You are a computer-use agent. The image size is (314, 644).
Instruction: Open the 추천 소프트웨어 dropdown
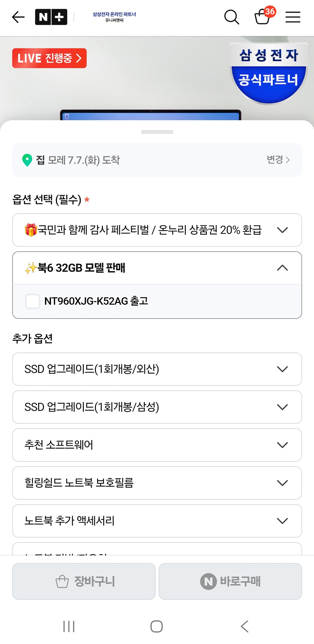pos(157,445)
